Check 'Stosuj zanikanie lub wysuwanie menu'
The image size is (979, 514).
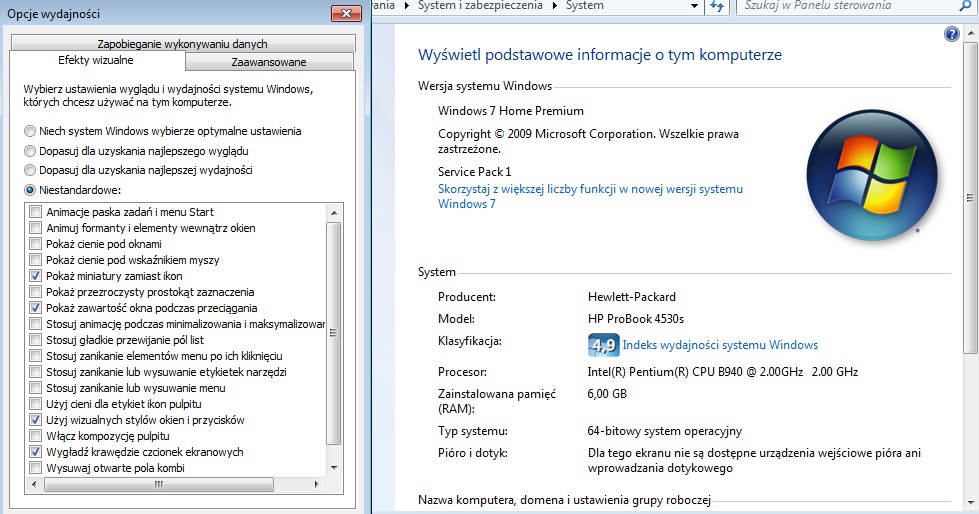pyautogui.click(x=36, y=388)
